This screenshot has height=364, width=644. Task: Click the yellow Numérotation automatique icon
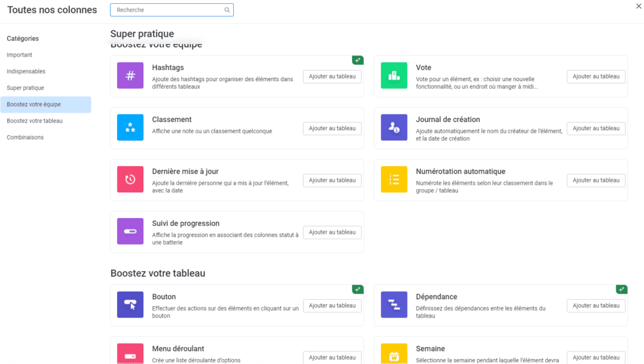(394, 180)
